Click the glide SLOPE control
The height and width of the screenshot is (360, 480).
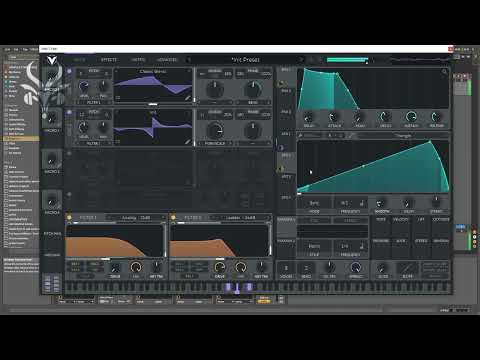[407, 268]
